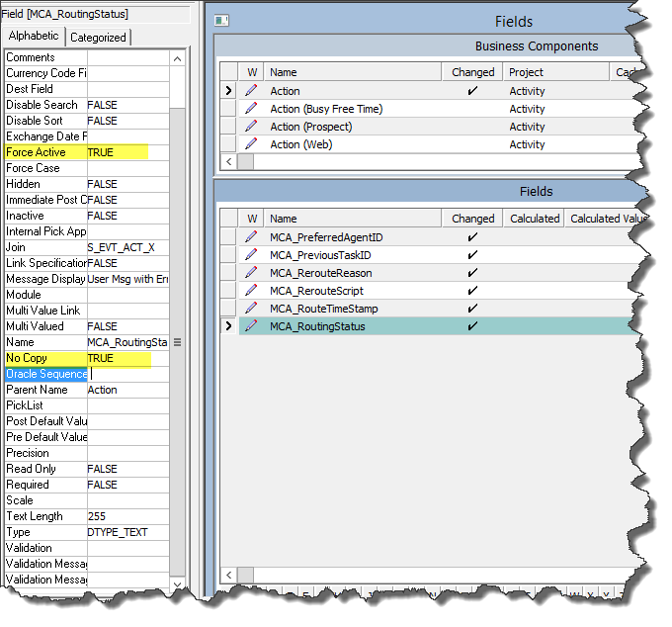Screen dimensions: 672x627
Task: Sort Business Components by the Changed column header
Action: (472, 72)
